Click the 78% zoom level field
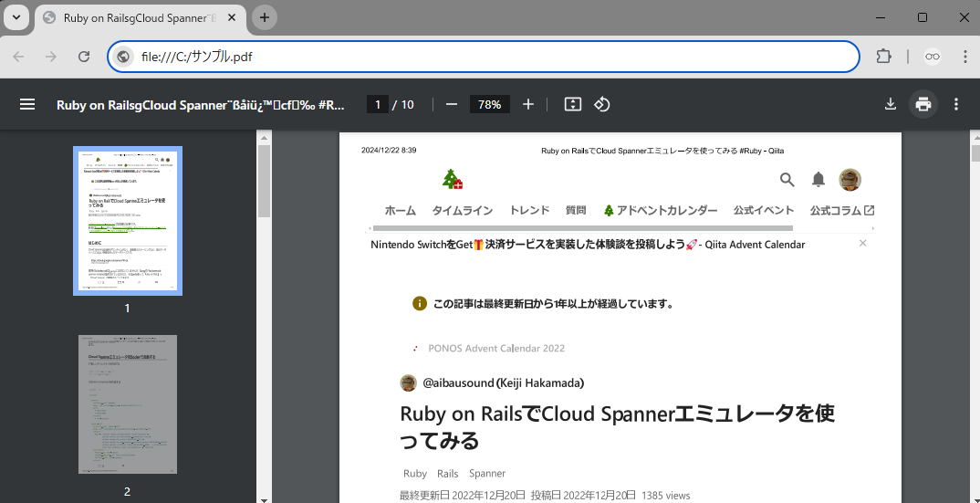 click(x=489, y=104)
